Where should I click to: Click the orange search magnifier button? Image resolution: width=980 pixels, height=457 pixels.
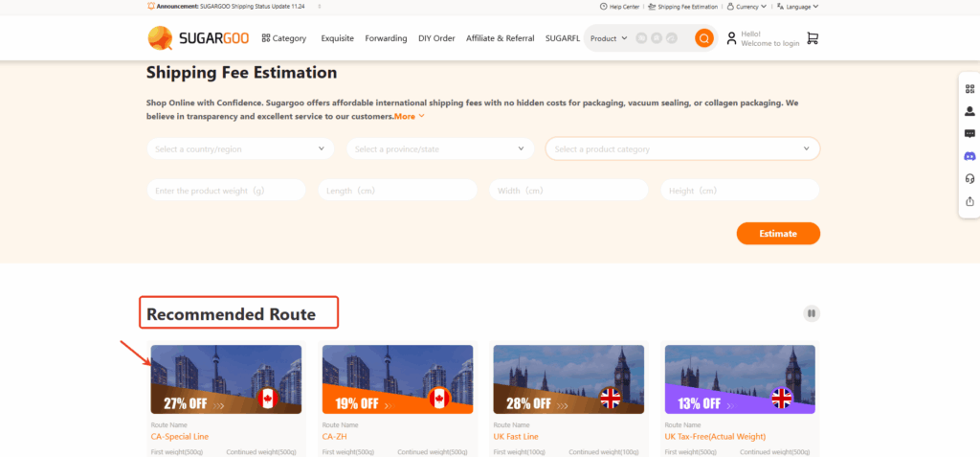(704, 38)
